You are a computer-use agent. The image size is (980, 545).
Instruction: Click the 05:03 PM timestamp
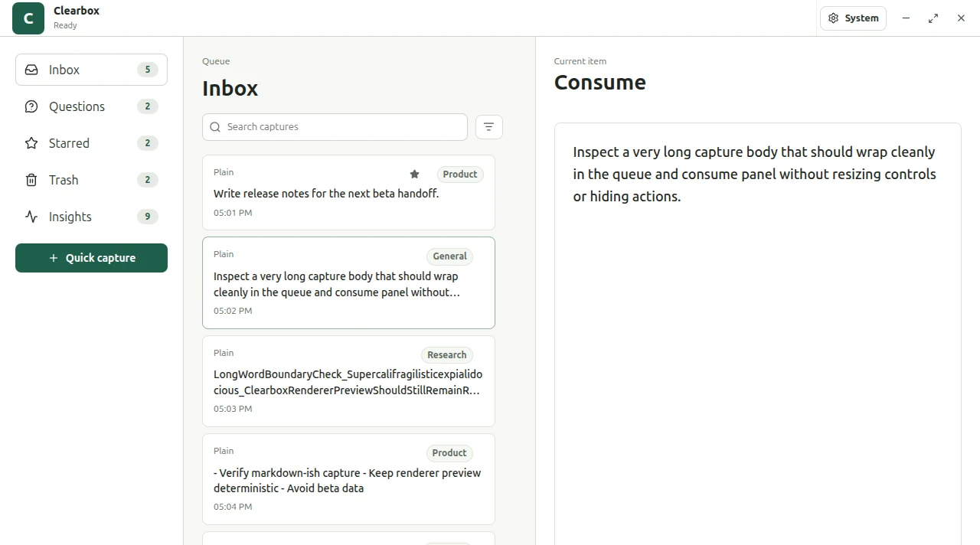coord(233,409)
